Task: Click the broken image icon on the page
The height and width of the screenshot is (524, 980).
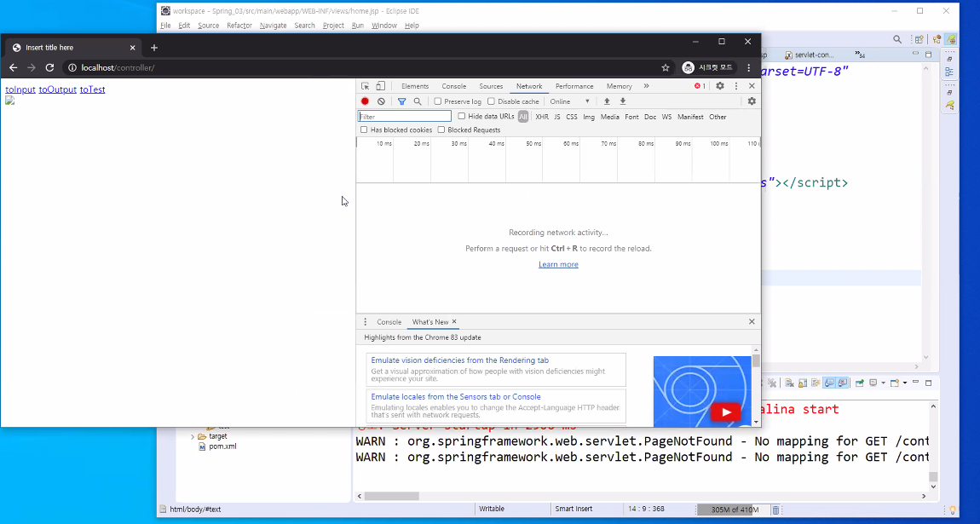Action: (x=10, y=101)
